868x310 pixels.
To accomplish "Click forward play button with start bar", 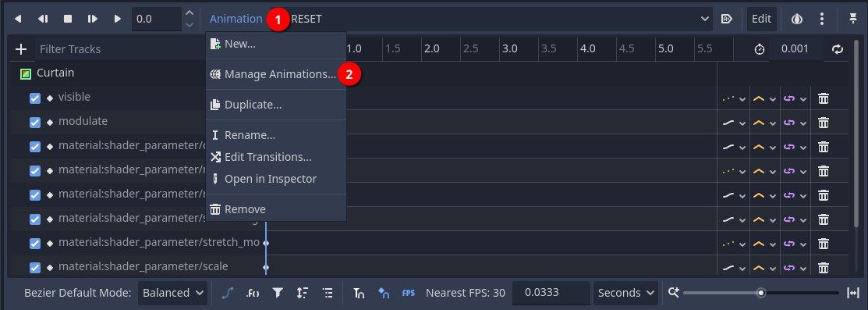I will coord(93,19).
